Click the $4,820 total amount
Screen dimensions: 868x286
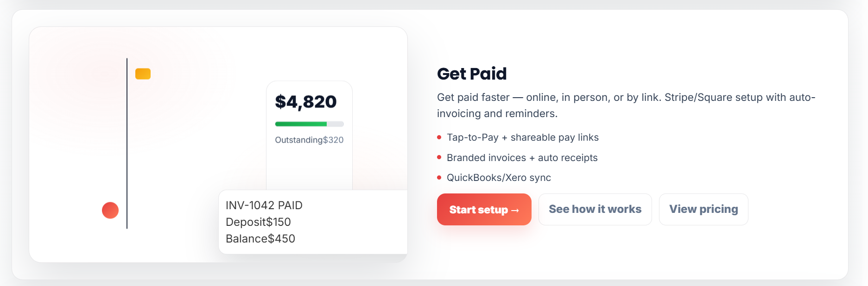pyautogui.click(x=306, y=102)
